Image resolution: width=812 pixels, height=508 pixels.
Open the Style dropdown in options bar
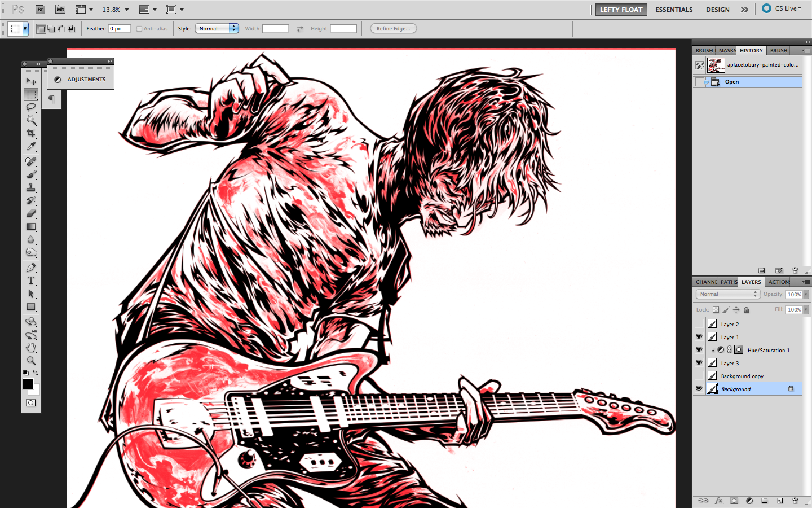pos(217,28)
